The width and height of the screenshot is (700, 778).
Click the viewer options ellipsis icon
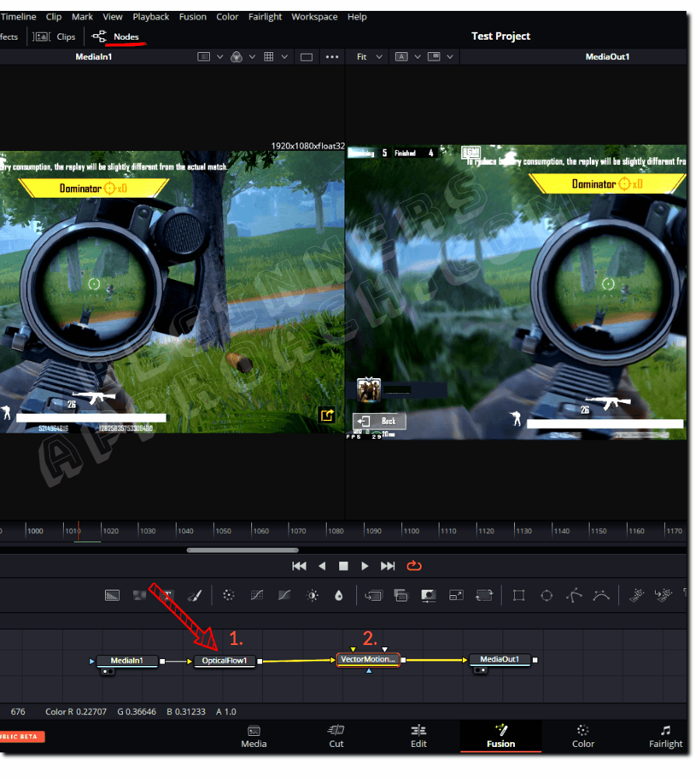tap(331, 56)
